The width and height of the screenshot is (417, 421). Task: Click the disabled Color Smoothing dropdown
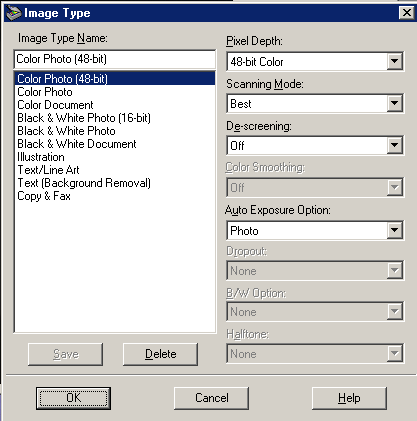[x=315, y=187]
